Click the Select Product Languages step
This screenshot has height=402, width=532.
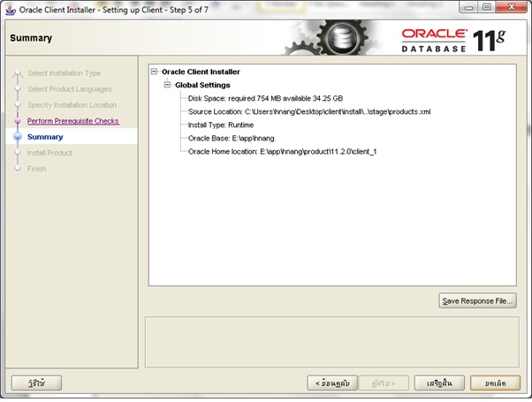coord(70,89)
